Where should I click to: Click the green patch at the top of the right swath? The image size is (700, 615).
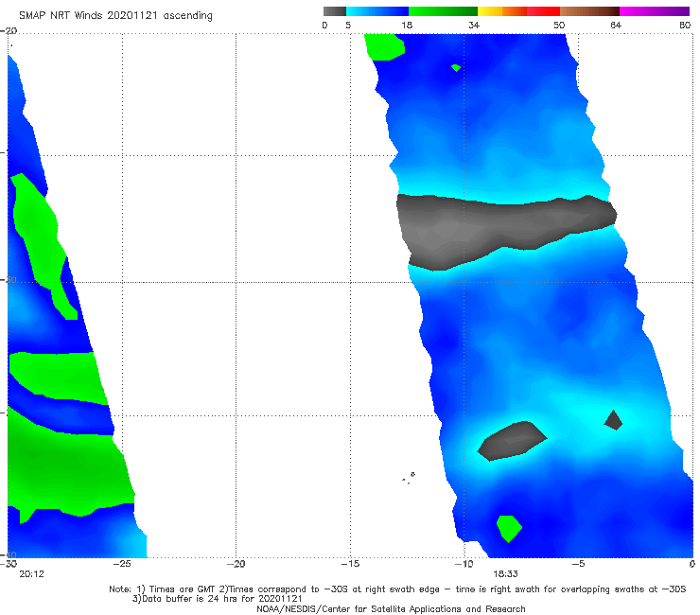(x=384, y=46)
